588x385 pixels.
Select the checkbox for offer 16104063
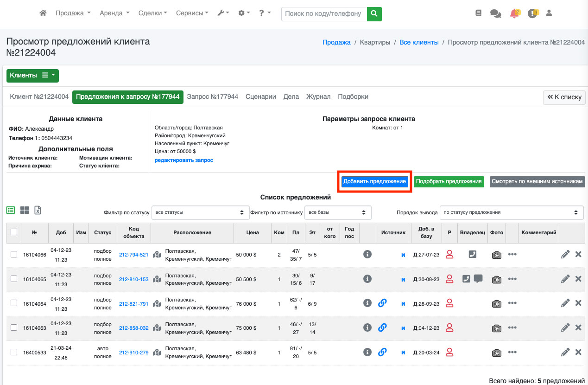click(14, 327)
